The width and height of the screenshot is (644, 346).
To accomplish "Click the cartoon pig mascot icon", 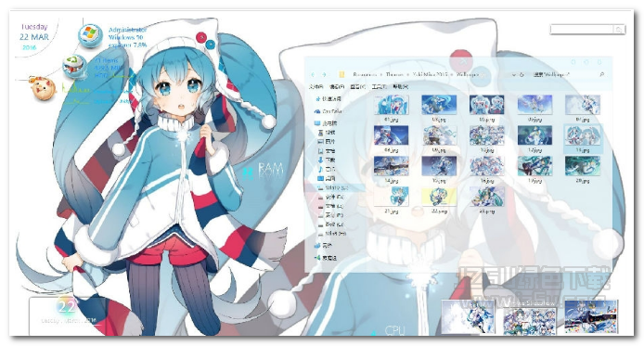I will click(43, 88).
